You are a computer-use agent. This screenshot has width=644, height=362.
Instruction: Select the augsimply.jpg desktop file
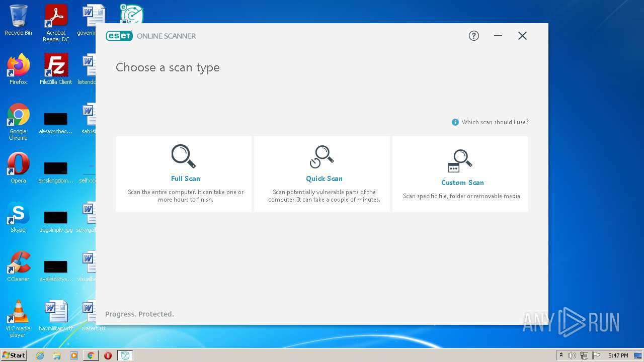pos(56,221)
